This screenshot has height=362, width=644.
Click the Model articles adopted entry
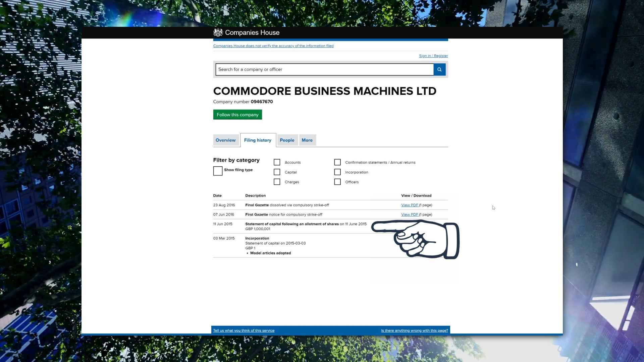tap(270, 253)
